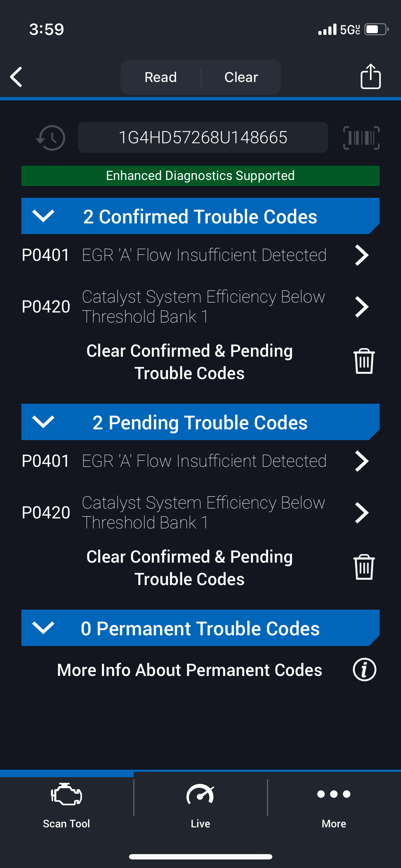
Task: Select the Read segment button
Action: (x=161, y=77)
